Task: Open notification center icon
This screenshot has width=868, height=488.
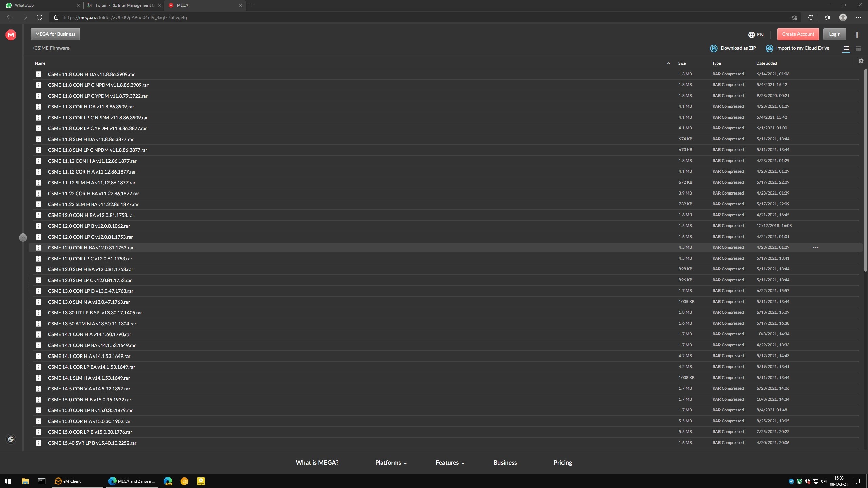Action: point(857,481)
